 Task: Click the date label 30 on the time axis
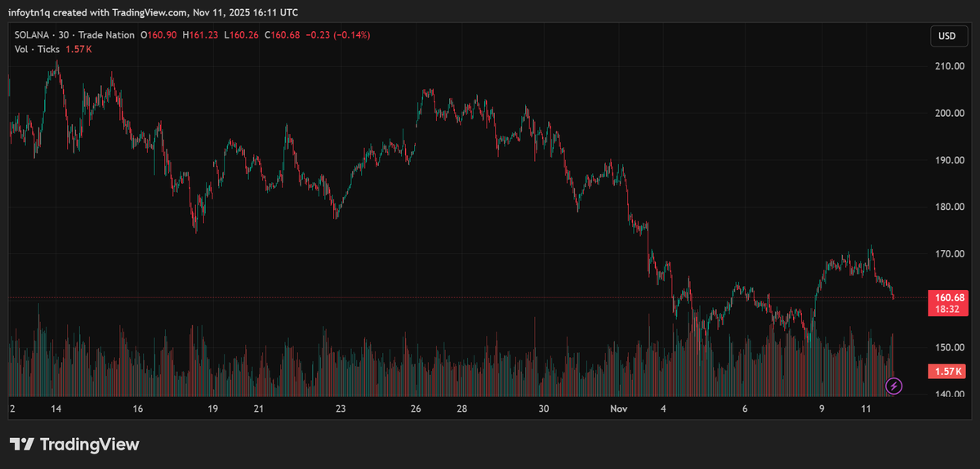point(544,409)
